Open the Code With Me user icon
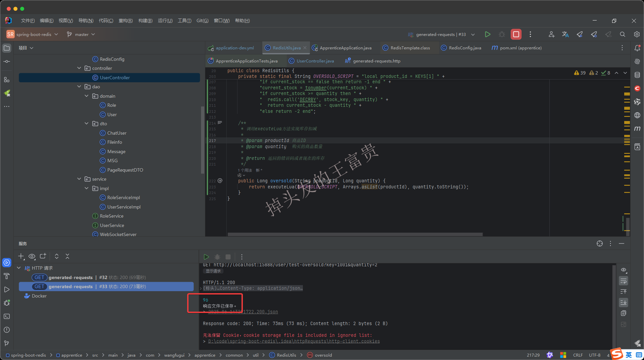This screenshot has width=644, height=360. [551, 34]
